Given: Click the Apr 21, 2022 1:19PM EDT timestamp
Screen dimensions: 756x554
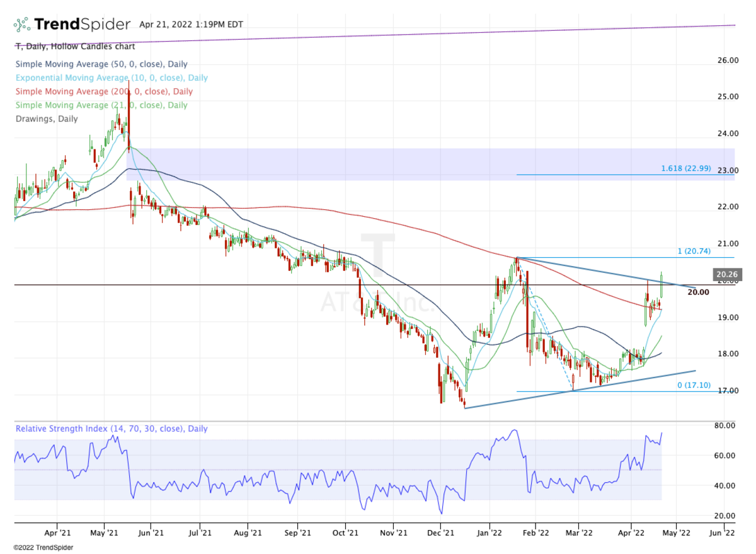Looking at the screenshot, I should pyautogui.click(x=190, y=25).
